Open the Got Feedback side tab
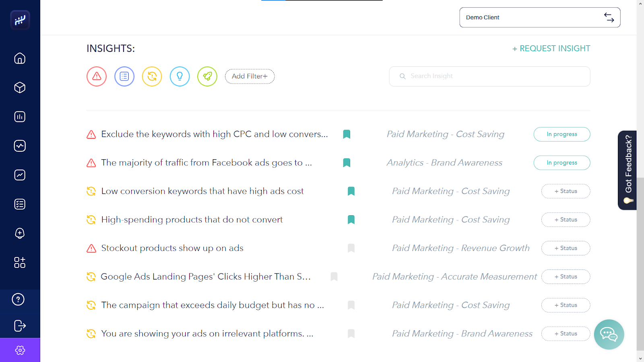644x362 pixels. (627, 170)
